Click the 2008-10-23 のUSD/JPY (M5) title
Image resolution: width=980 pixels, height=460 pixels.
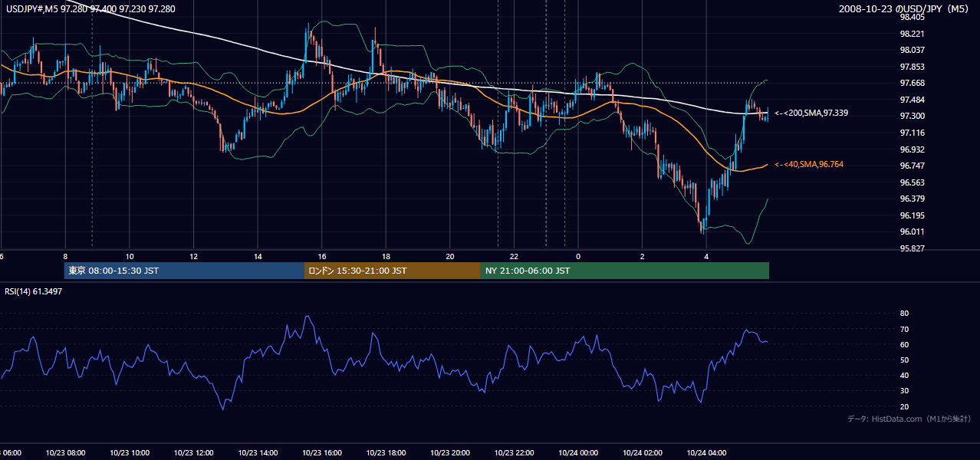pyautogui.click(x=905, y=8)
